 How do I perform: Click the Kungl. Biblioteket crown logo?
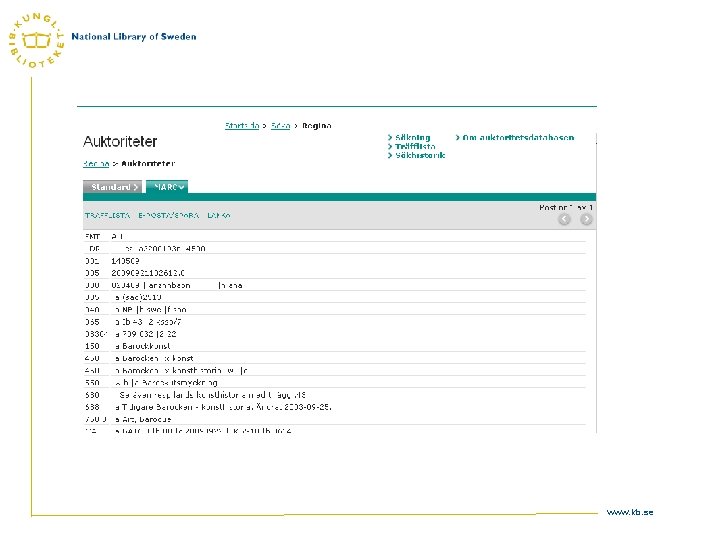[36, 40]
